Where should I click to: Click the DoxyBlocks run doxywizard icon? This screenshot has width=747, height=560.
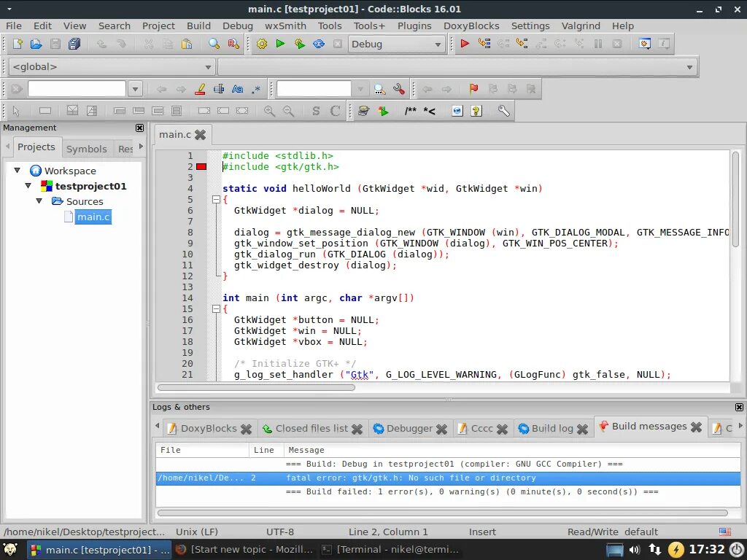click(363, 111)
